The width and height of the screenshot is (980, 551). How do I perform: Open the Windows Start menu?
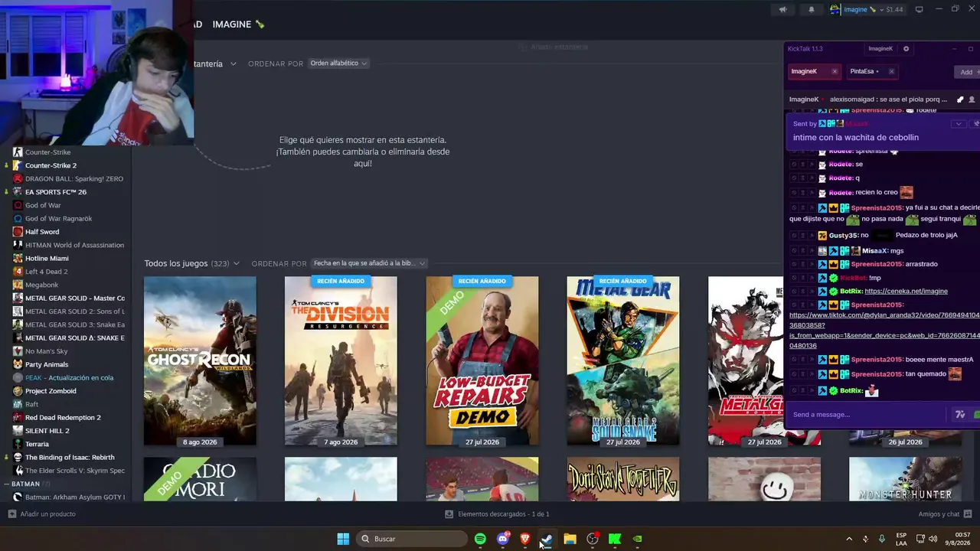[343, 539]
